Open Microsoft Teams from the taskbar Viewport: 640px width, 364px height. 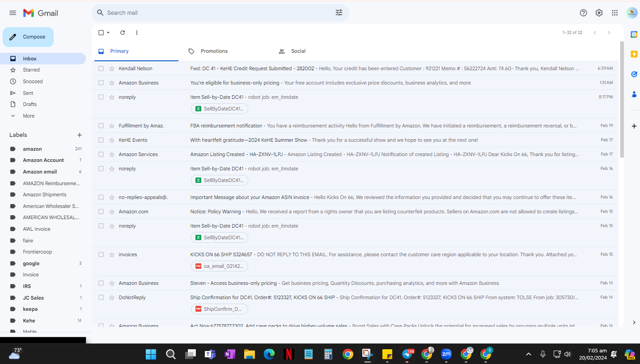210,354
